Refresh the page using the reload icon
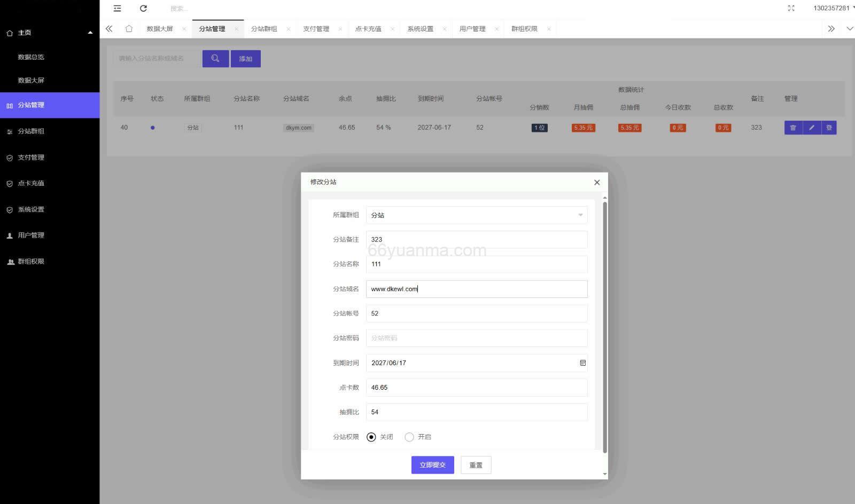 [x=143, y=8]
